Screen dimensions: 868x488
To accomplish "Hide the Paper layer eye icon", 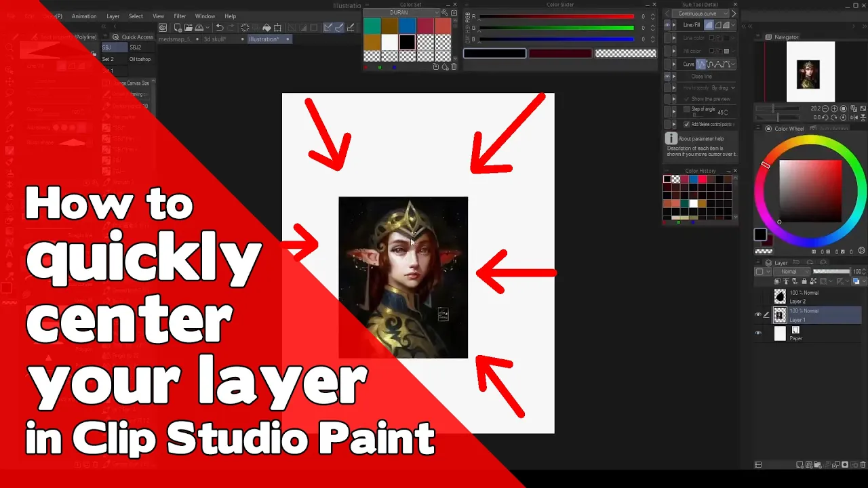I will pyautogui.click(x=758, y=333).
